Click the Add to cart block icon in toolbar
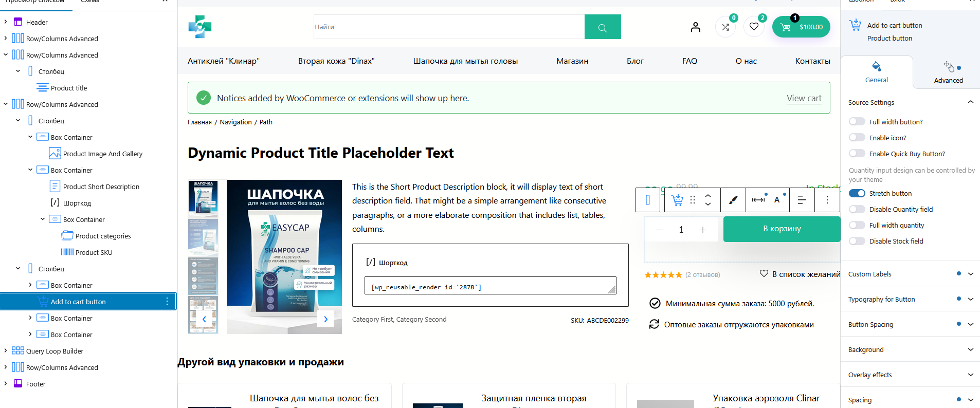980x408 pixels. (x=677, y=200)
